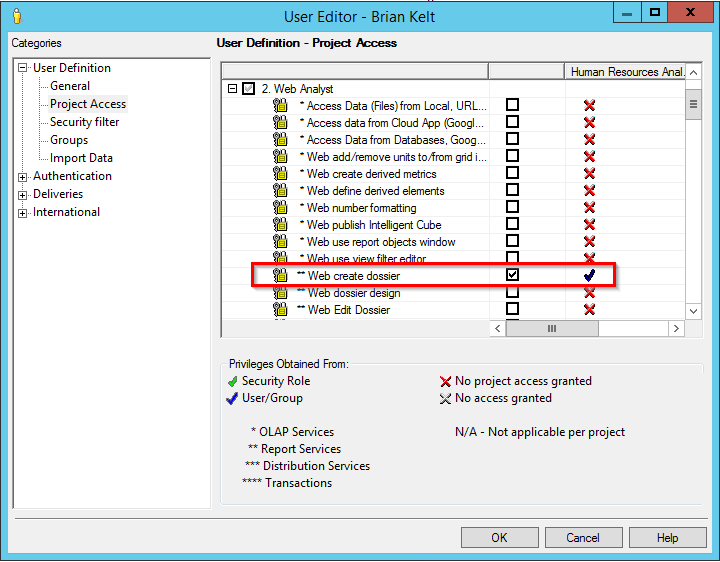Click red X for Web create derived metrics

[589, 174]
